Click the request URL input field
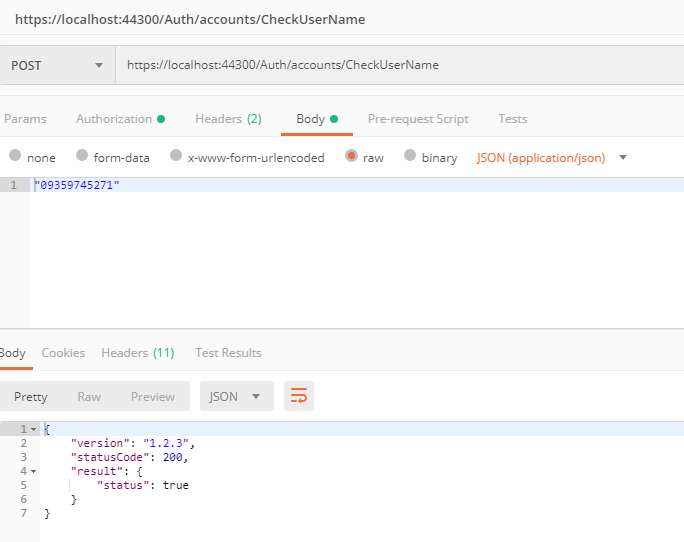The image size is (684, 542). (x=400, y=65)
